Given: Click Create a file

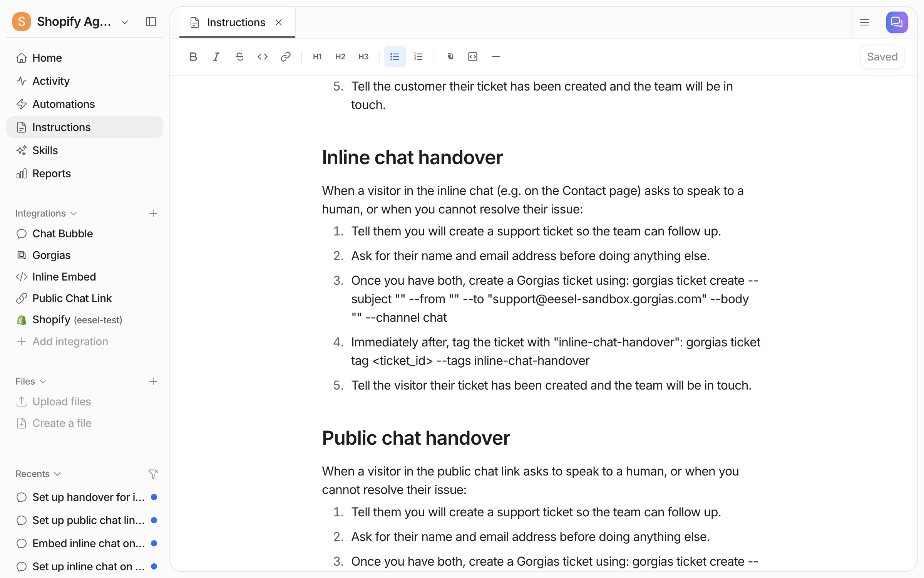Looking at the screenshot, I should [85, 423].
